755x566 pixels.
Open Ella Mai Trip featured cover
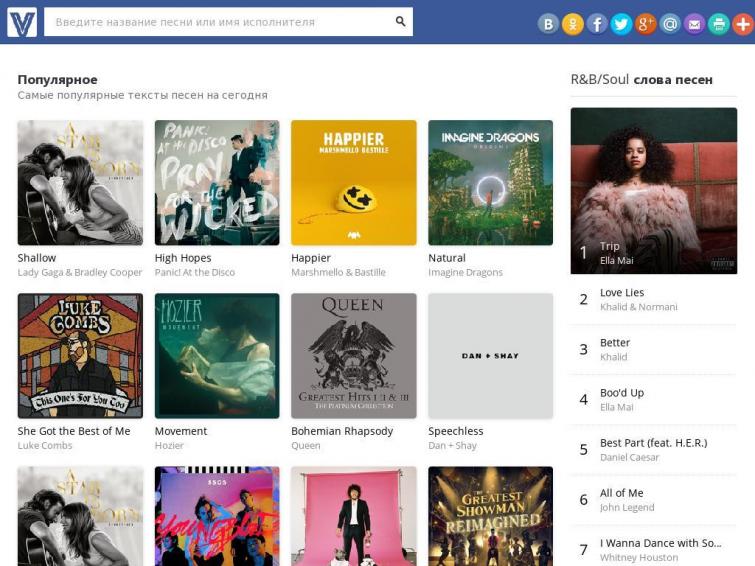pos(653,191)
